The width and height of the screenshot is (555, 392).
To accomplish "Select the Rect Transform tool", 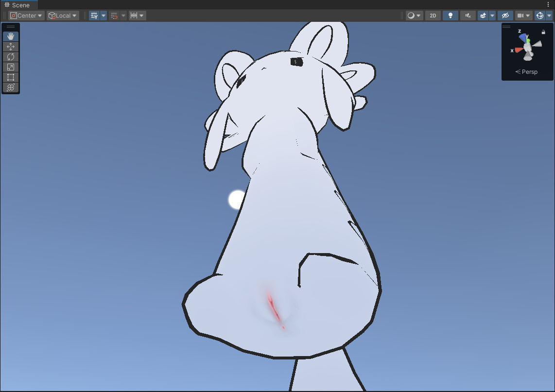I will 11,77.
